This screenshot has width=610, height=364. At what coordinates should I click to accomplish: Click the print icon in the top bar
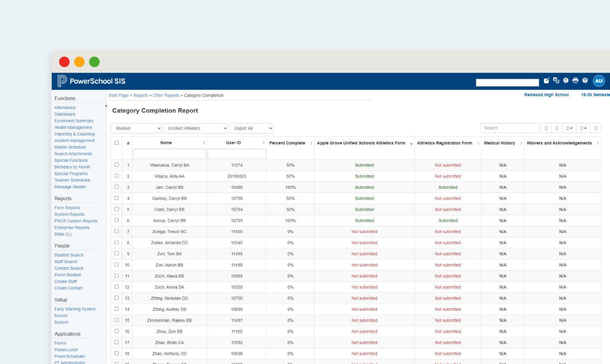(x=575, y=80)
